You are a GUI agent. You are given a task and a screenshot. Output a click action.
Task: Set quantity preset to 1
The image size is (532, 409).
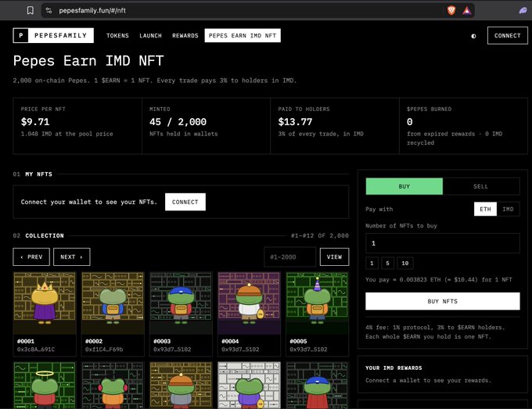tap(372, 264)
